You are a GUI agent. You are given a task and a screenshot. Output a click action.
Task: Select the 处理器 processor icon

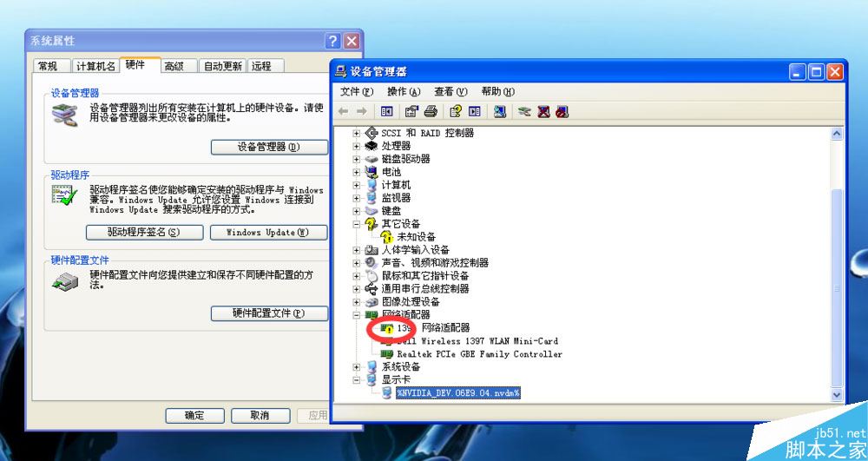(372, 146)
